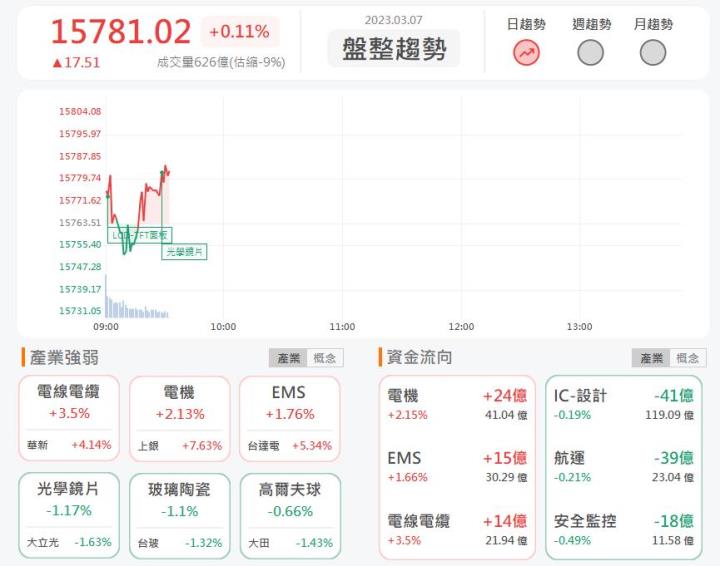720x566 pixels.
Task: Select IC-設計 outflow row -41億
Action: (623, 404)
